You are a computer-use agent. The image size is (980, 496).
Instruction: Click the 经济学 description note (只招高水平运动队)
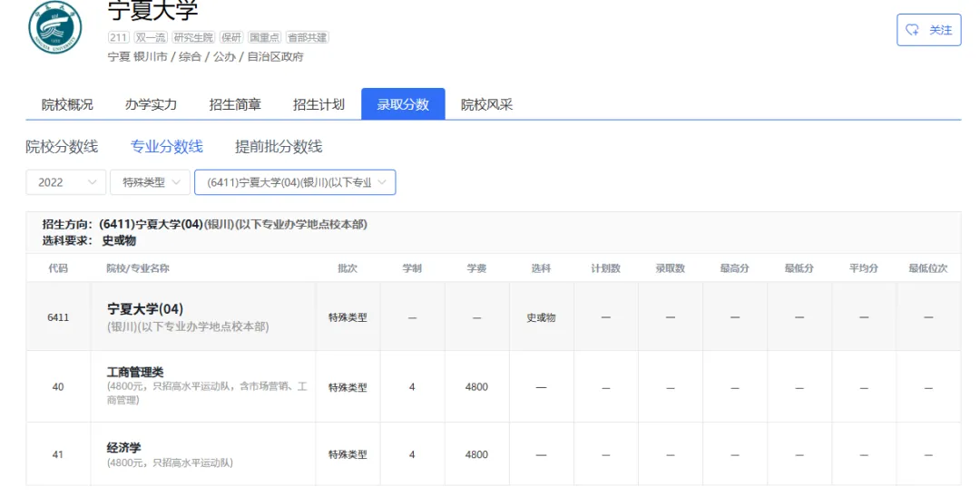170,462
